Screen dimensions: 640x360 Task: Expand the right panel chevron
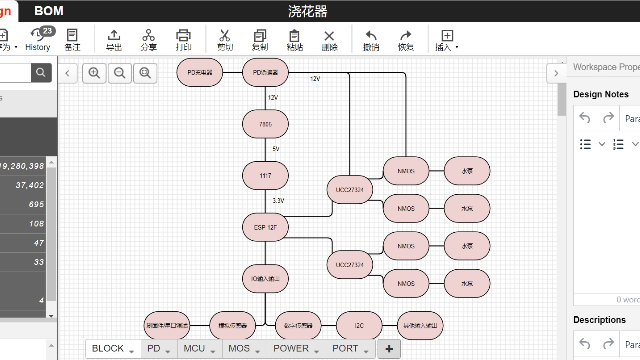pos(556,73)
